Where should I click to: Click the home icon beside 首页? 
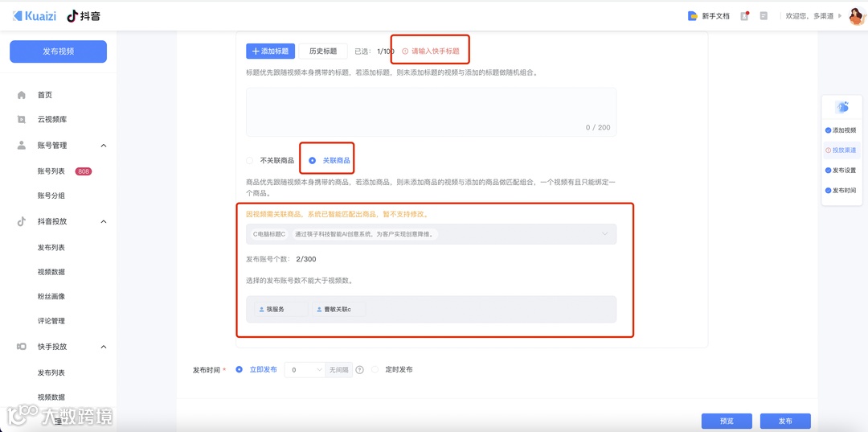(22, 95)
